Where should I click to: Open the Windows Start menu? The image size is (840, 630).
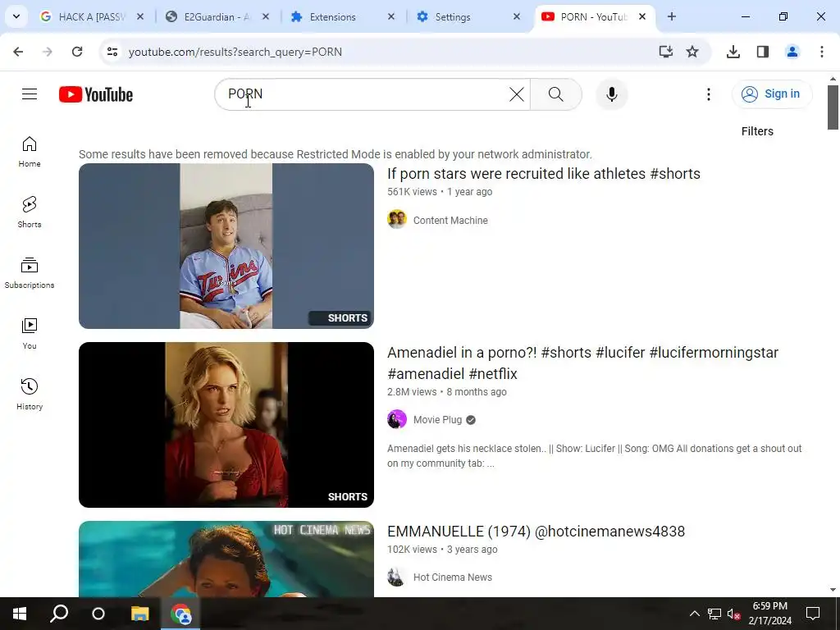pyautogui.click(x=20, y=614)
